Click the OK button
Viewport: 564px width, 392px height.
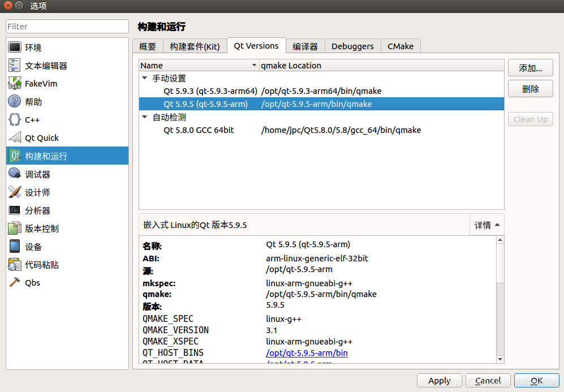tap(537, 381)
